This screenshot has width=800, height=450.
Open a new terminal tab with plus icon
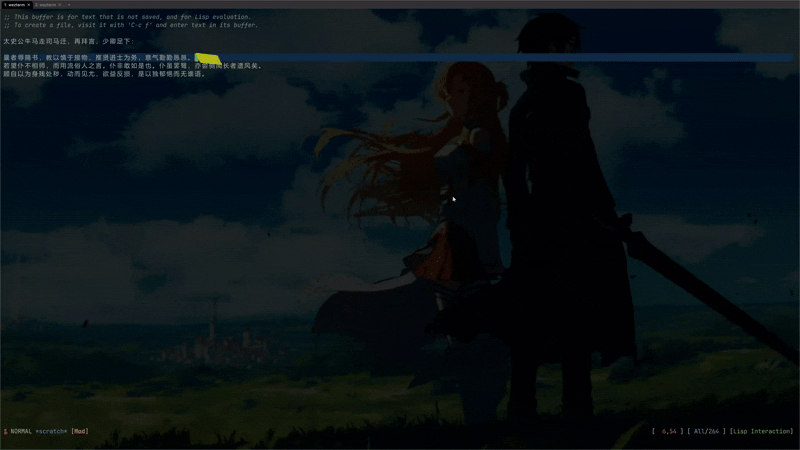tap(69, 5)
